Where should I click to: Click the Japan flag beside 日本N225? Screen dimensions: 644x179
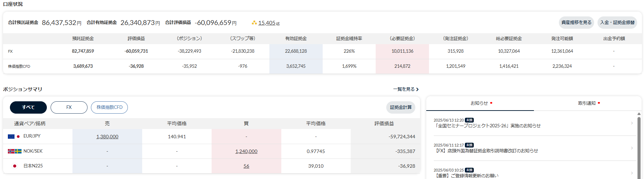click(x=15, y=166)
